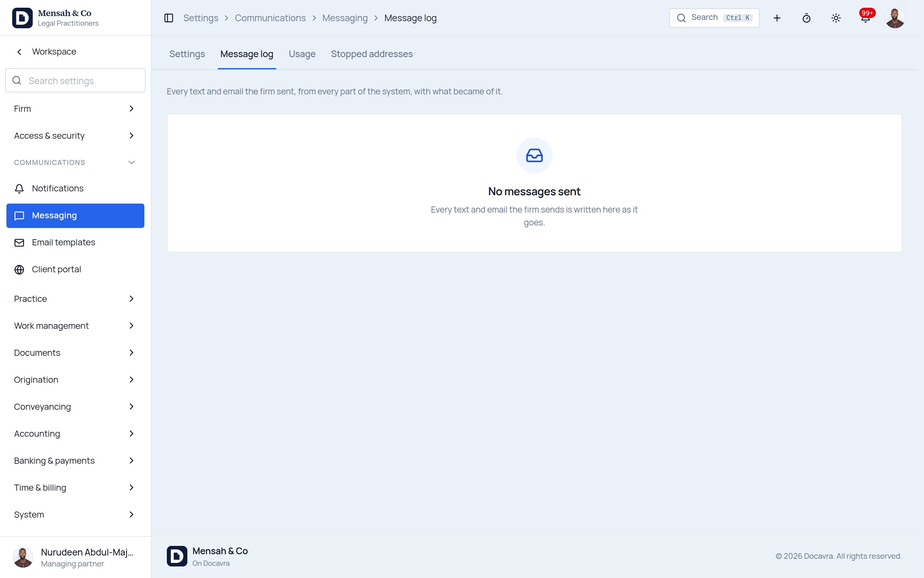This screenshot has height=578, width=924.
Task: Expand Access & security section
Action: pyautogui.click(x=75, y=136)
